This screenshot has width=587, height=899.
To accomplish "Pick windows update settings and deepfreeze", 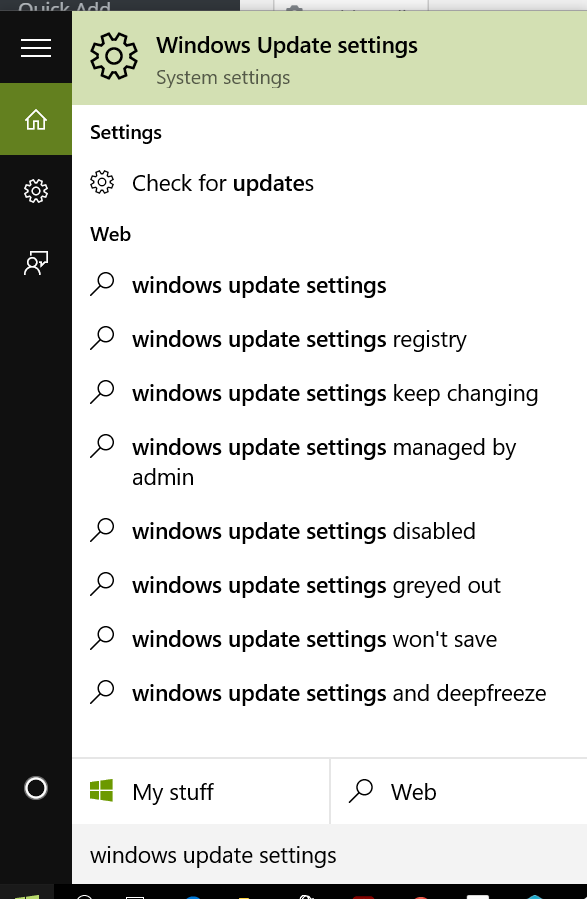I will click(x=330, y=693).
